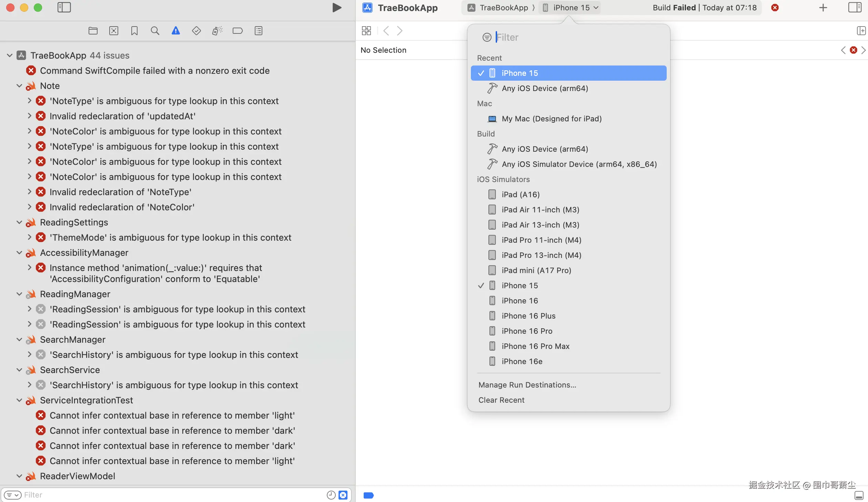Open the related items grid icon
Image resolution: width=868 pixels, height=502 pixels.
[x=366, y=31]
